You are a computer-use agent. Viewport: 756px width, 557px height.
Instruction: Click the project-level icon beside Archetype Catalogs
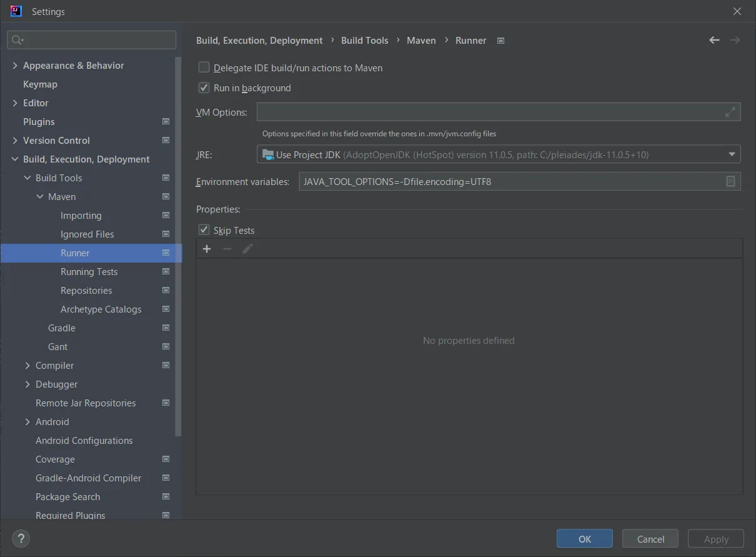pyautogui.click(x=166, y=309)
